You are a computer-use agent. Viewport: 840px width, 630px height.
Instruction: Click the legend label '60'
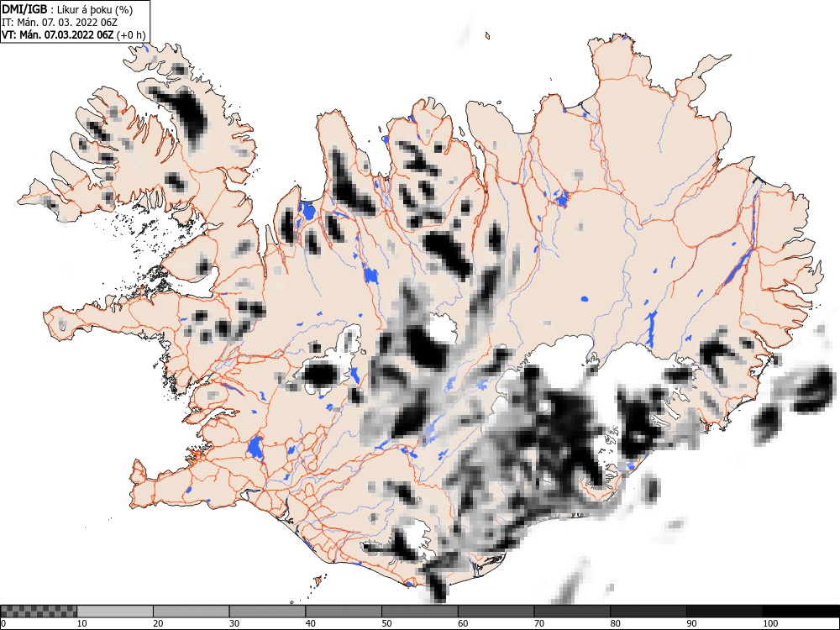click(463, 623)
